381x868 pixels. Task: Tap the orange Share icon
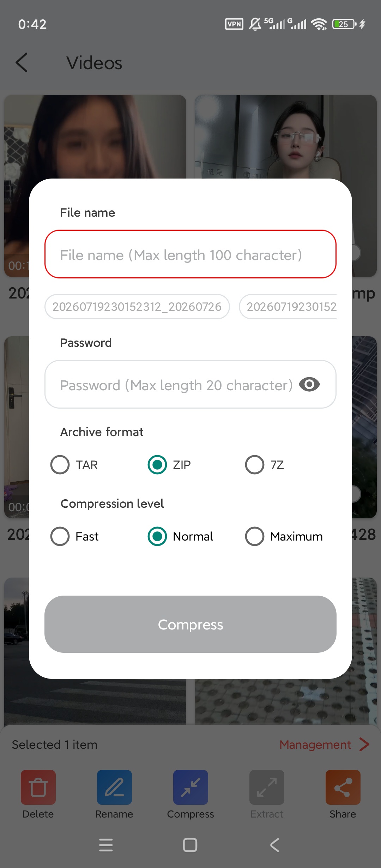click(343, 787)
